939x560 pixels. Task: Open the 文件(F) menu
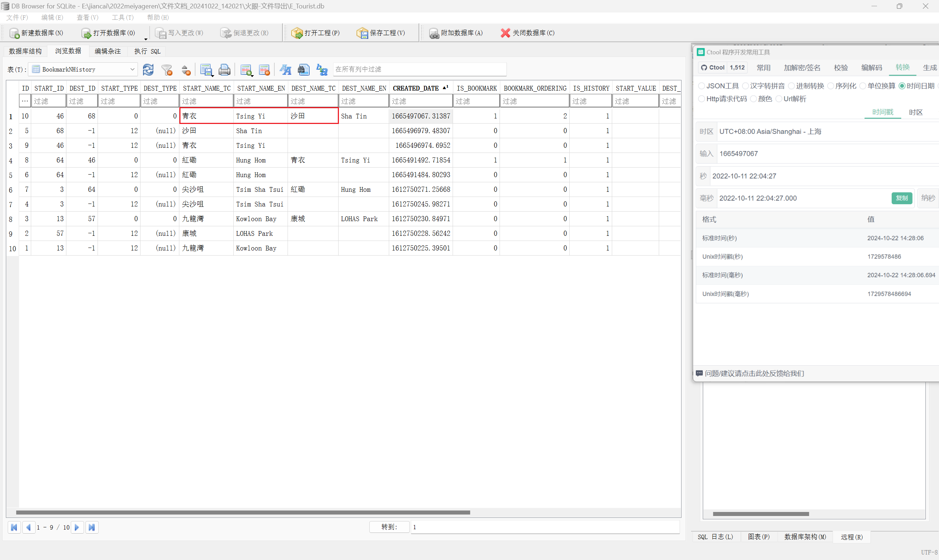(x=17, y=17)
